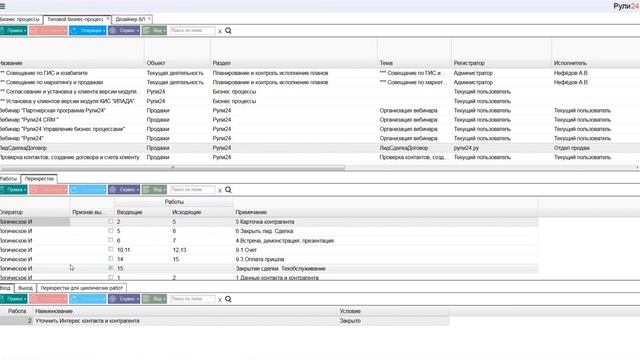This screenshot has width=640, height=360.
Task: Click search magnifier in the Перекрестки panel toolbar
Action: pos(228,190)
